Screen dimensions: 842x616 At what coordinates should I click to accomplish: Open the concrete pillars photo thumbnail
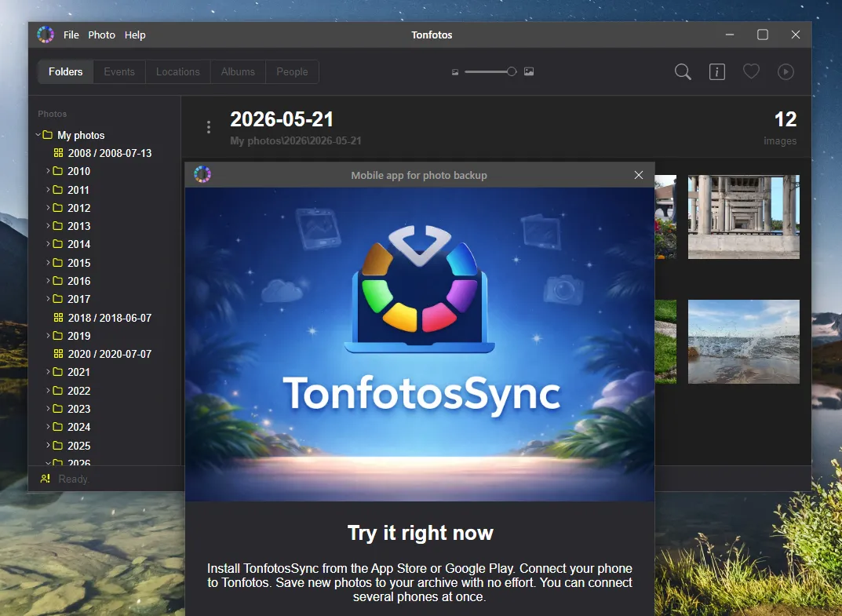tap(744, 217)
